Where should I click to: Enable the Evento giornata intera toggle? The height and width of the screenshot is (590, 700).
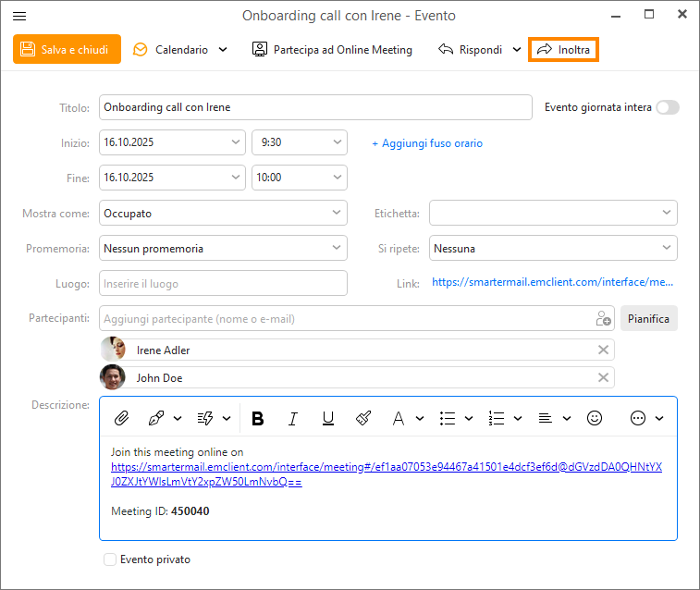[x=667, y=107]
